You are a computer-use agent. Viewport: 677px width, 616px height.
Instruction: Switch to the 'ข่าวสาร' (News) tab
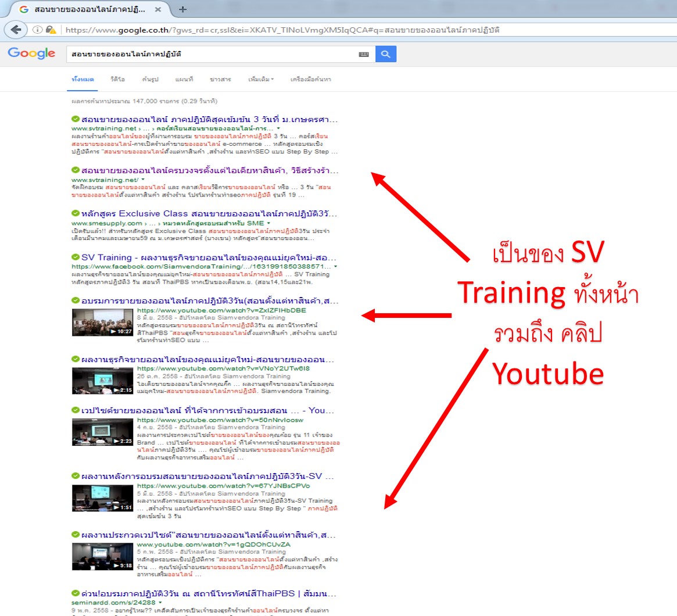click(220, 80)
